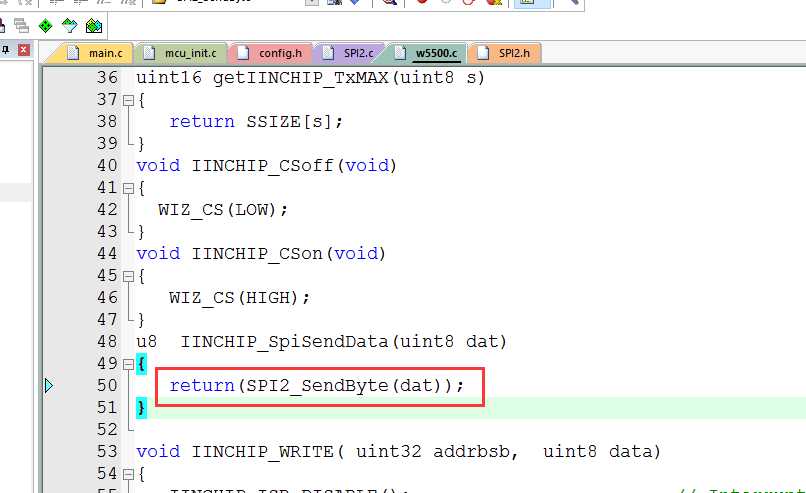Click line number 53 in the gutter
The height and width of the screenshot is (493, 806).
click(x=107, y=451)
